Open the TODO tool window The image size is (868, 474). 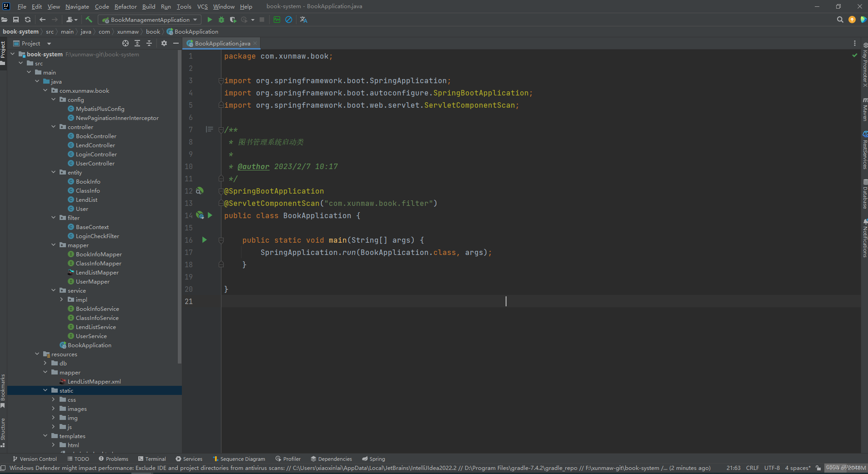78,459
